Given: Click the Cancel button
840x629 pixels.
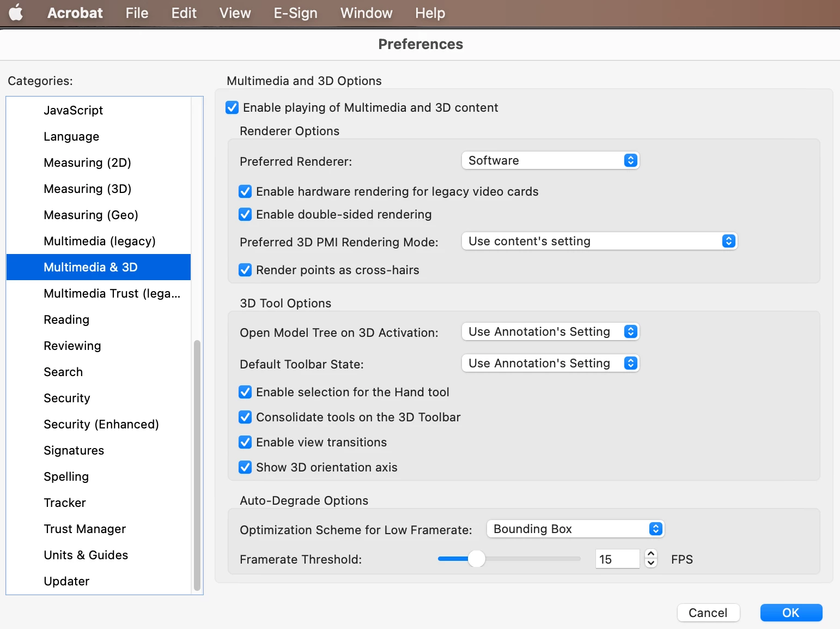Looking at the screenshot, I should (x=708, y=613).
